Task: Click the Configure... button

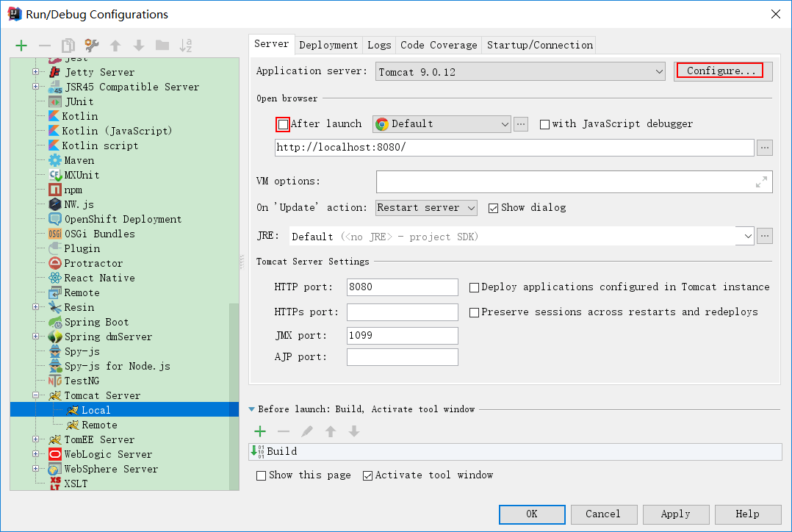Action: point(722,71)
